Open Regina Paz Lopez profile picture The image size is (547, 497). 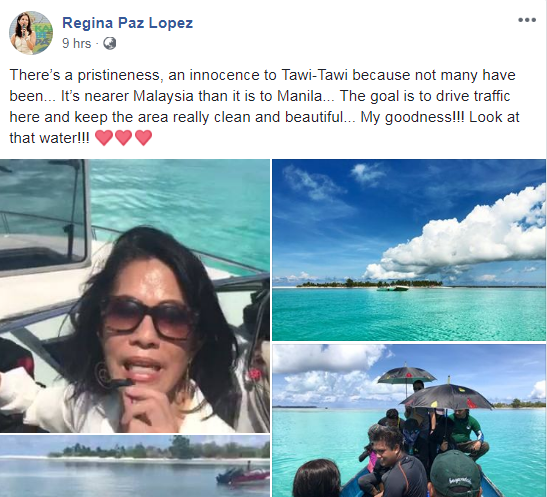click(31, 33)
